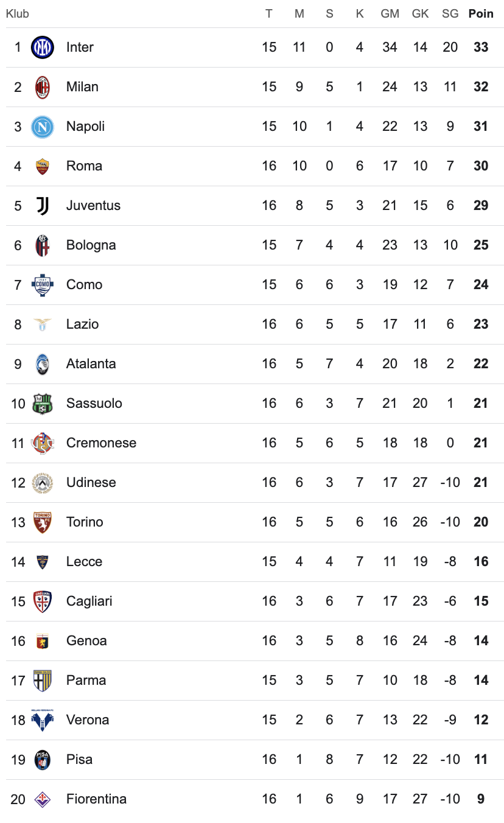The height and width of the screenshot is (823, 504).
Task: Click the Napoli club logo
Action: tap(42, 127)
